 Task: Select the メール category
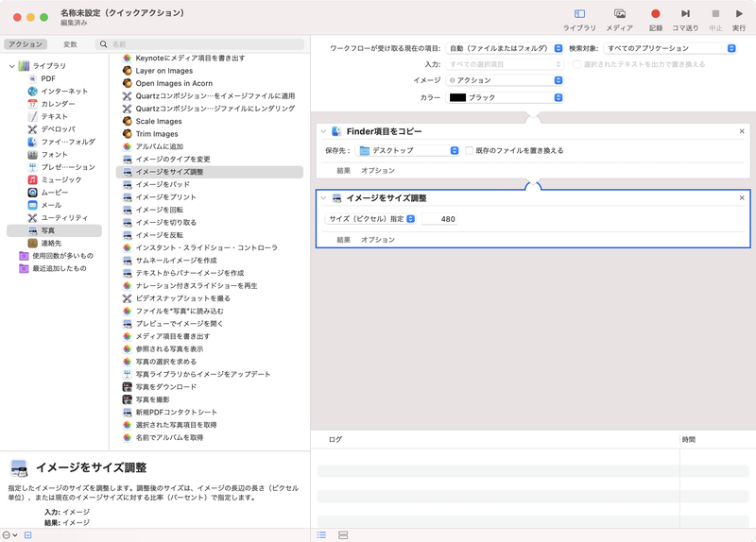pyautogui.click(x=44, y=205)
